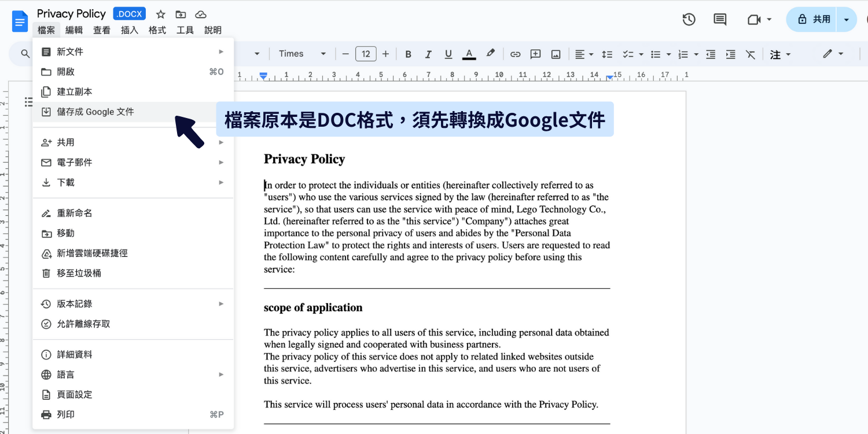Click the toolbar search magnifier icon
Screen dimensions: 868x434
[x=25, y=54]
